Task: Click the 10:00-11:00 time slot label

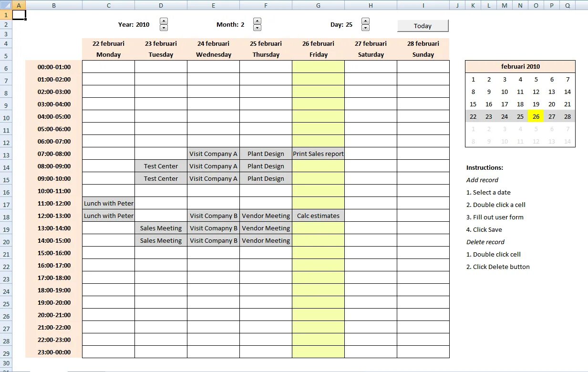Action: pyautogui.click(x=54, y=191)
